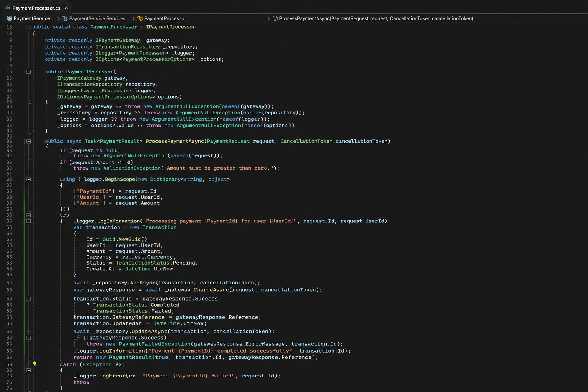Click ValidationException in the throw statement
588x392 pixels.
click(132, 168)
